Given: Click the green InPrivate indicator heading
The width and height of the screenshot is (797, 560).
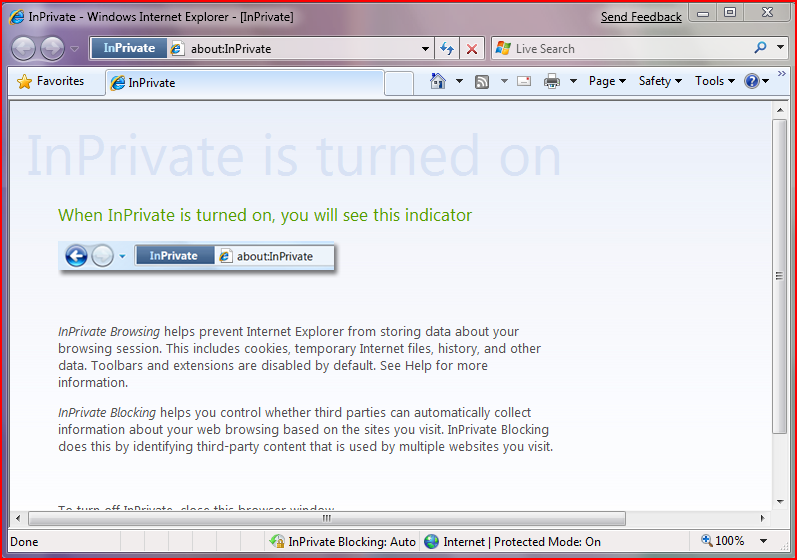Looking at the screenshot, I should point(265,215).
